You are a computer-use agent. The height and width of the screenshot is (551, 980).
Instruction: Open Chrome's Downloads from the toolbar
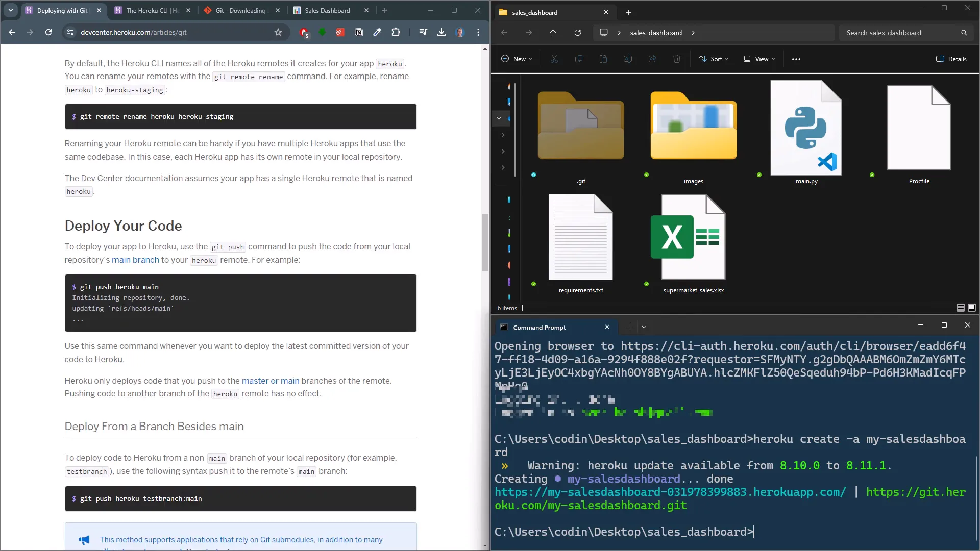(442, 32)
